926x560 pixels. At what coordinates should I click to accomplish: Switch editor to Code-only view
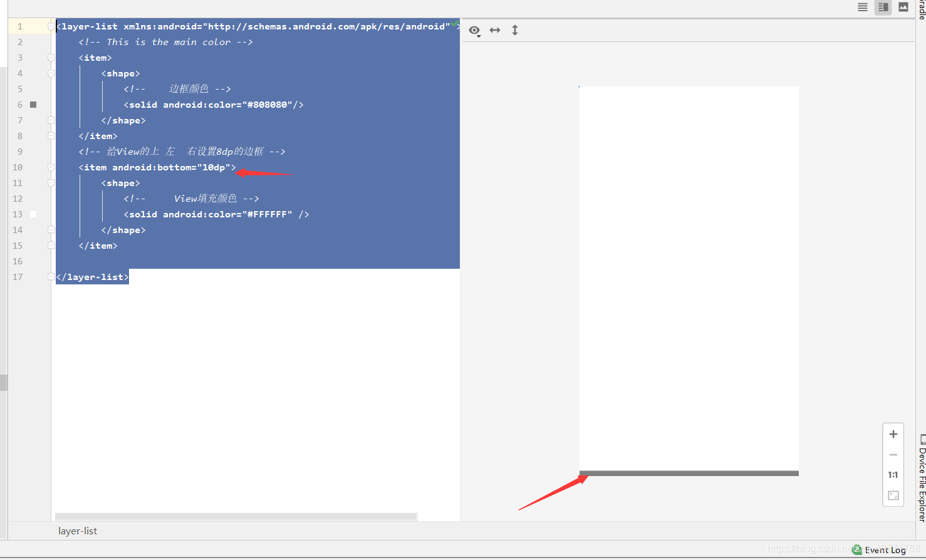pyautogui.click(x=863, y=7)
